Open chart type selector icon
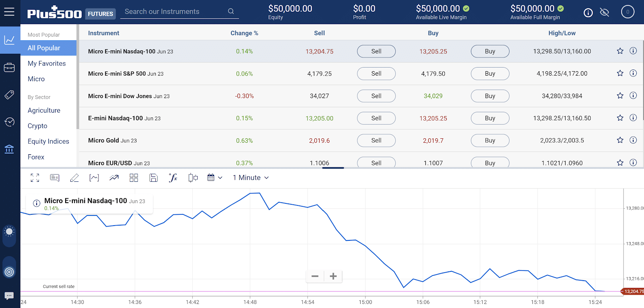Image resolution: width=644 pixels, height=308 pixels. pos(94,178)
